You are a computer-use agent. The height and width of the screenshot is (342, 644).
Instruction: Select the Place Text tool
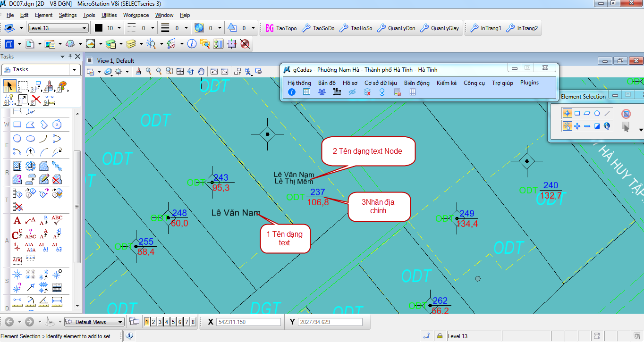click(x=17, y=220)
